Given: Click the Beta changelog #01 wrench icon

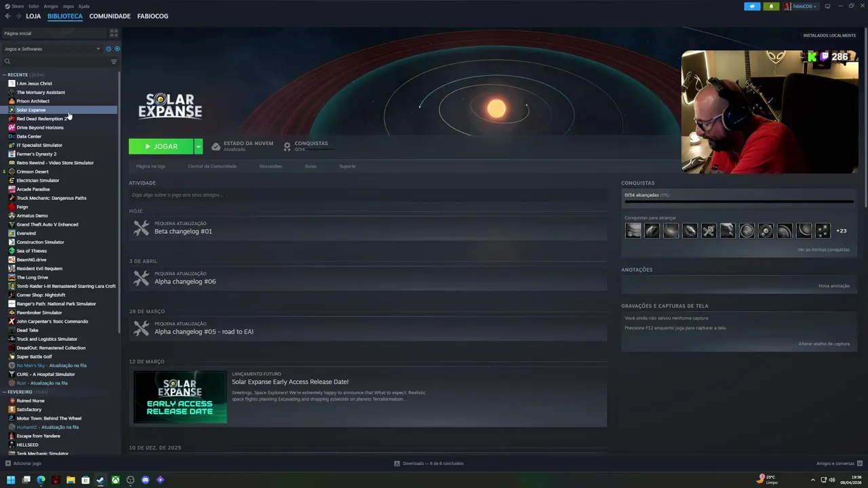Looking at the screenshot, I should [141, 228].
